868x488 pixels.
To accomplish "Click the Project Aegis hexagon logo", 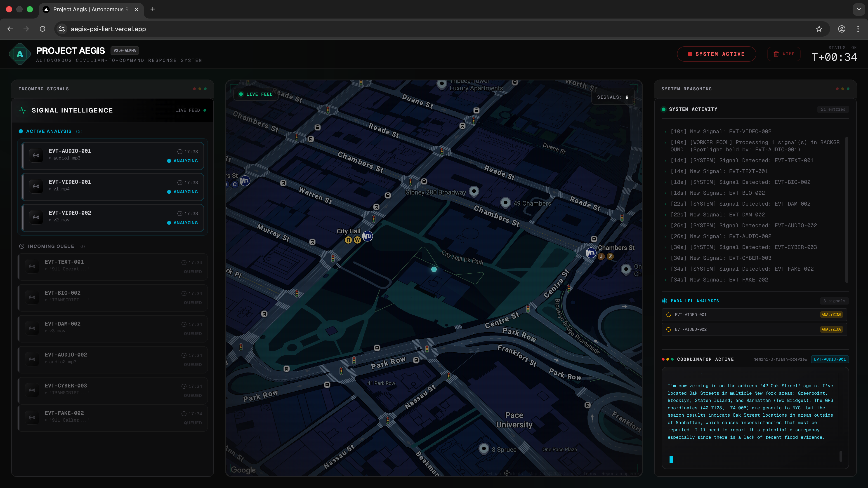I will point(20,54).
